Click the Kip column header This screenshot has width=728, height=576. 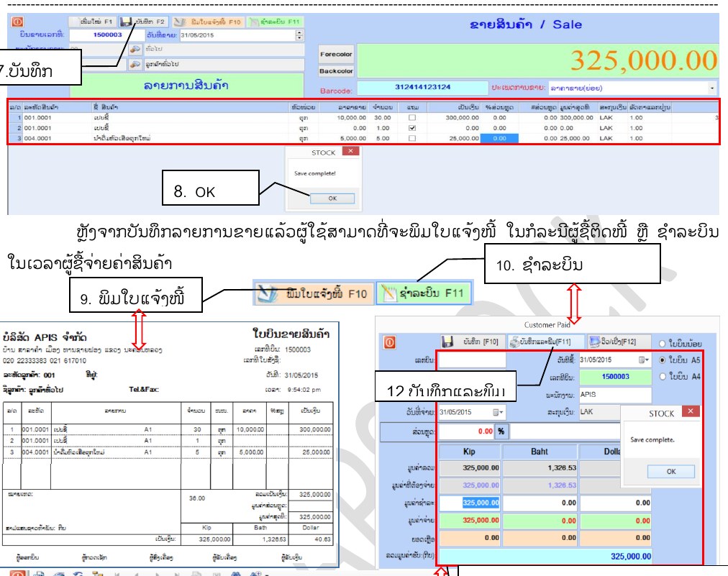[470, 452]
